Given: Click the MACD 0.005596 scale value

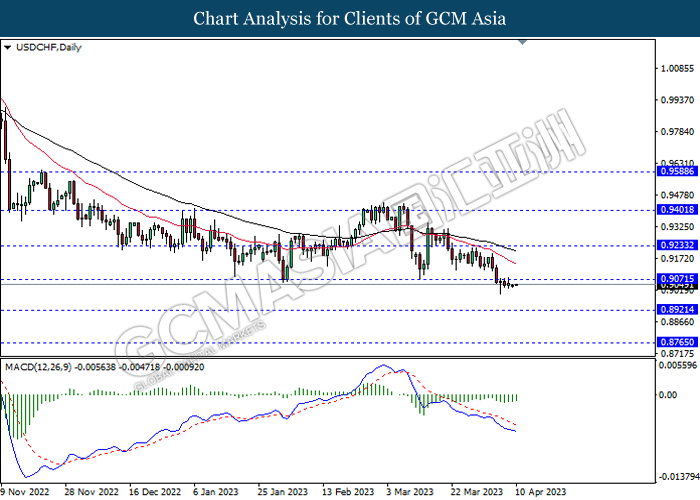Looking at the screenshot, I should (x=678, y=366).
